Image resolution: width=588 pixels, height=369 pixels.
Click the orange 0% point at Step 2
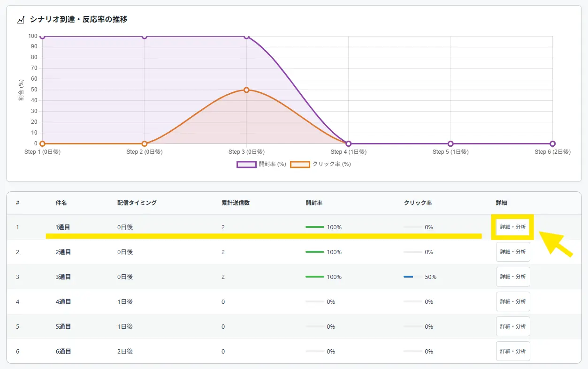point(145,143)
